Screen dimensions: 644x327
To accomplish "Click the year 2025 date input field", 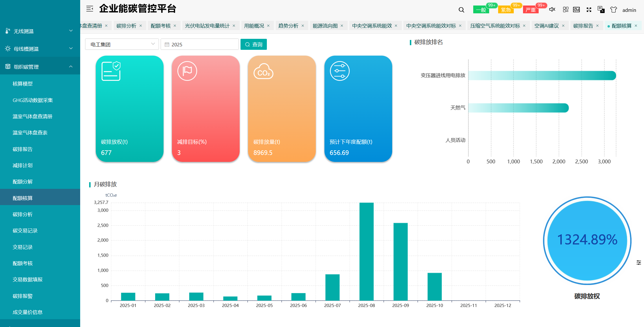I will tap(200, 44).
